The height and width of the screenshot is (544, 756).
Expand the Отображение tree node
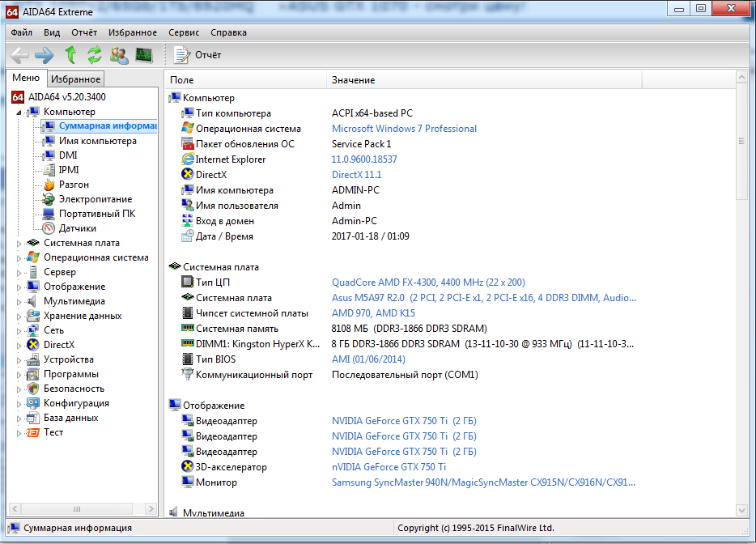pos(19,287)
